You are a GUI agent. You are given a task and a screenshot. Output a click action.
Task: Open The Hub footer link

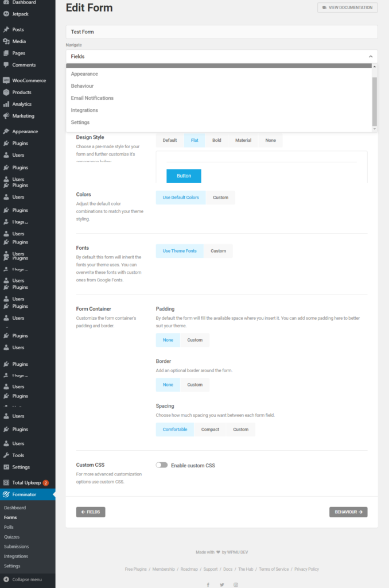pyautogui.click(x=246, y=569)
